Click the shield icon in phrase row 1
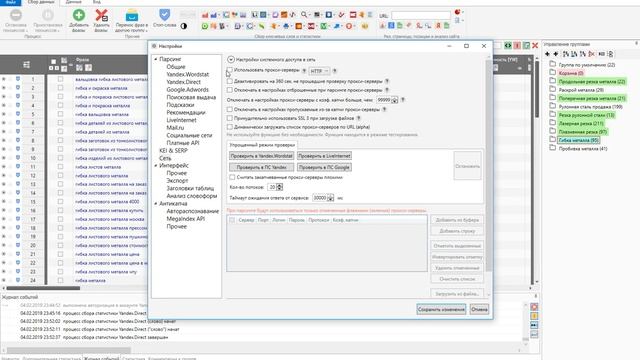Image resolution: width=640 pixels, height=360 pixels. point(18,79)
